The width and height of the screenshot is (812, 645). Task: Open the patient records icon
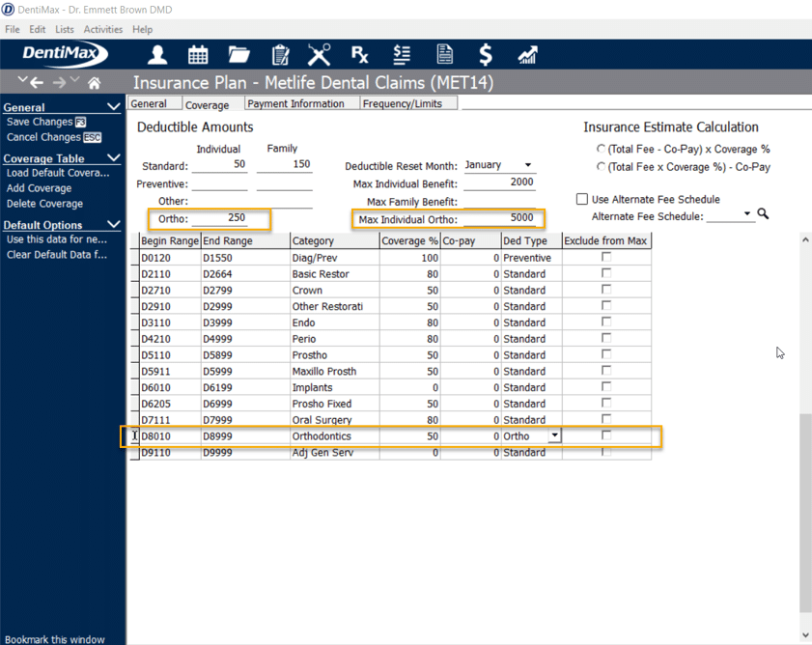pos(156,55)
